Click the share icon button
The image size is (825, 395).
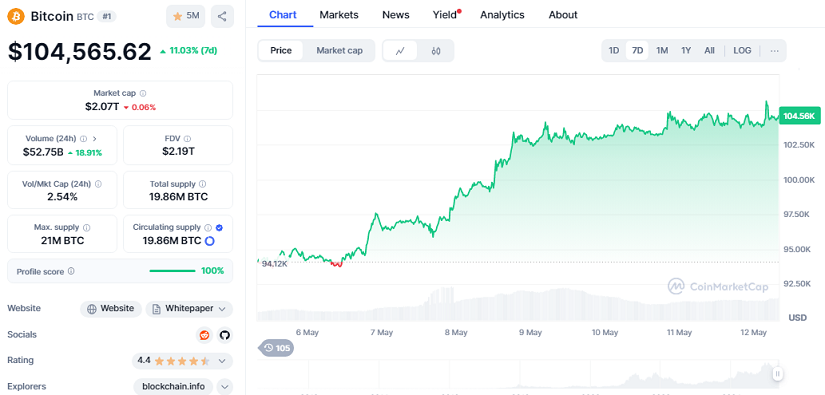[222, 16]
